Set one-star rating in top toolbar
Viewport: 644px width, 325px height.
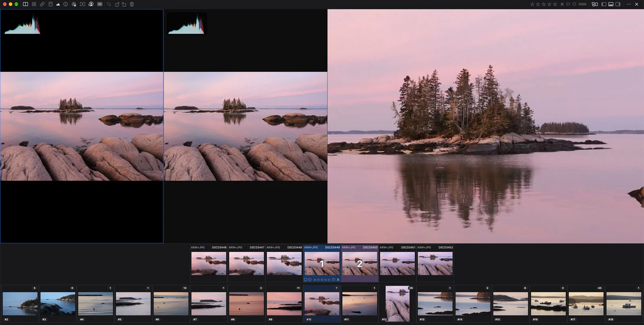[x=533, y=4]
